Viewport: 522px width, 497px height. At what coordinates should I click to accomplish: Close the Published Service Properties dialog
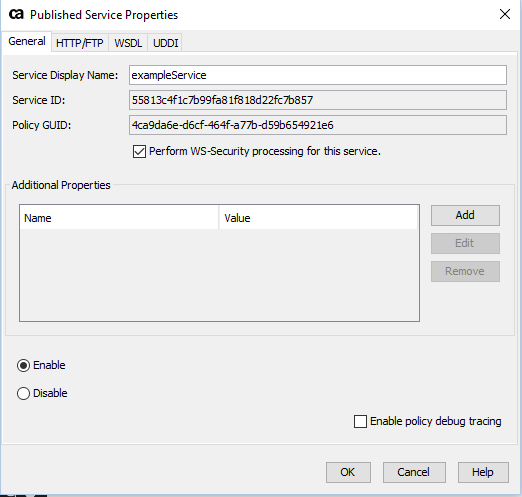coord(505,14)
